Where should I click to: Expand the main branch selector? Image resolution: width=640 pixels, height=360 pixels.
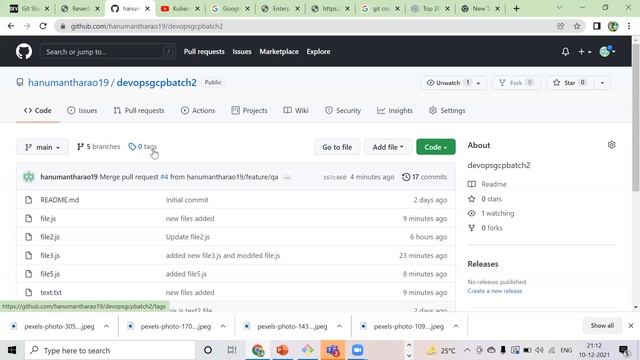(42, 147)
